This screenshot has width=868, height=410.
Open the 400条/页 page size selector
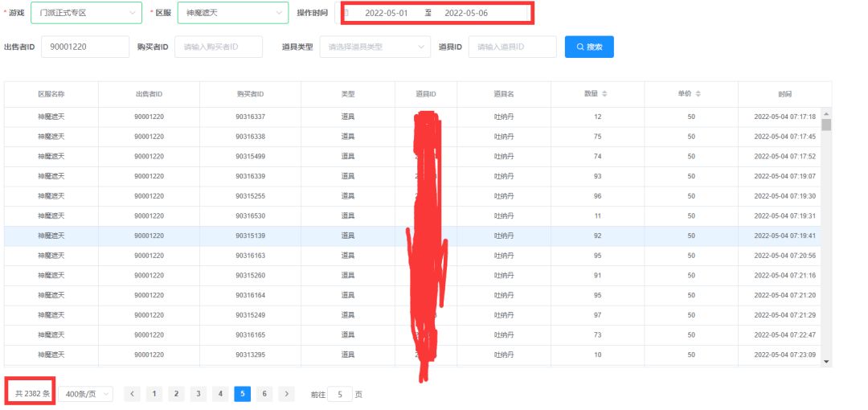(x=85, y=394)
